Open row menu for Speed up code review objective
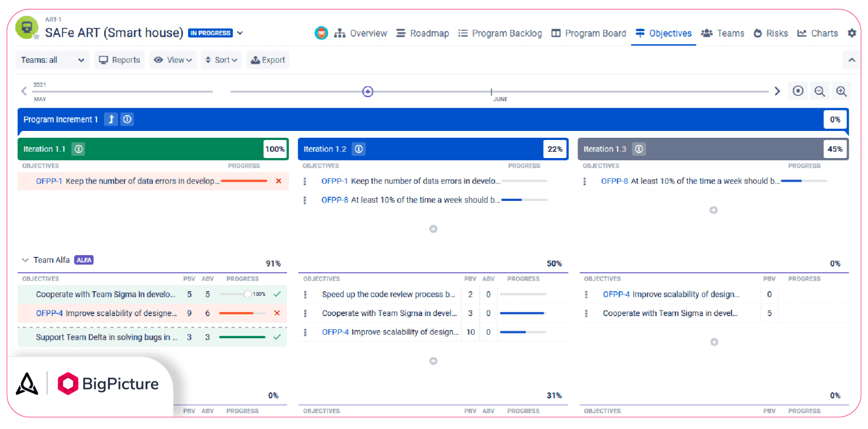 pos(305,294)
